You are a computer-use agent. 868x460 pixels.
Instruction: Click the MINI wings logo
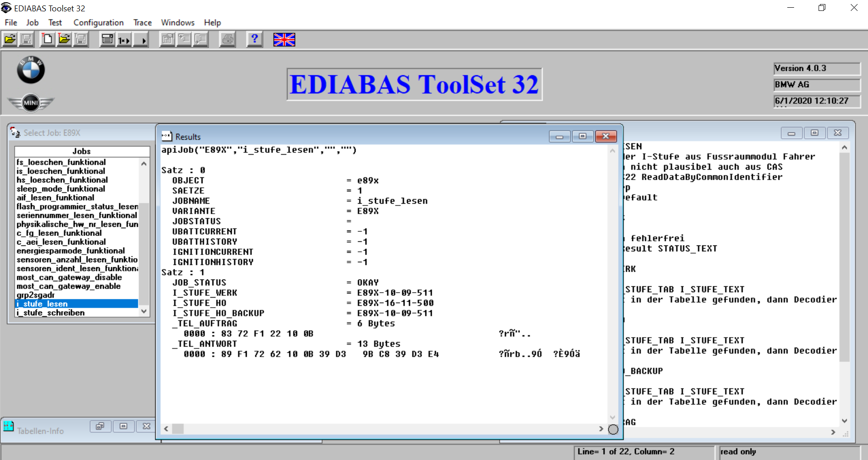pos(31,103)
